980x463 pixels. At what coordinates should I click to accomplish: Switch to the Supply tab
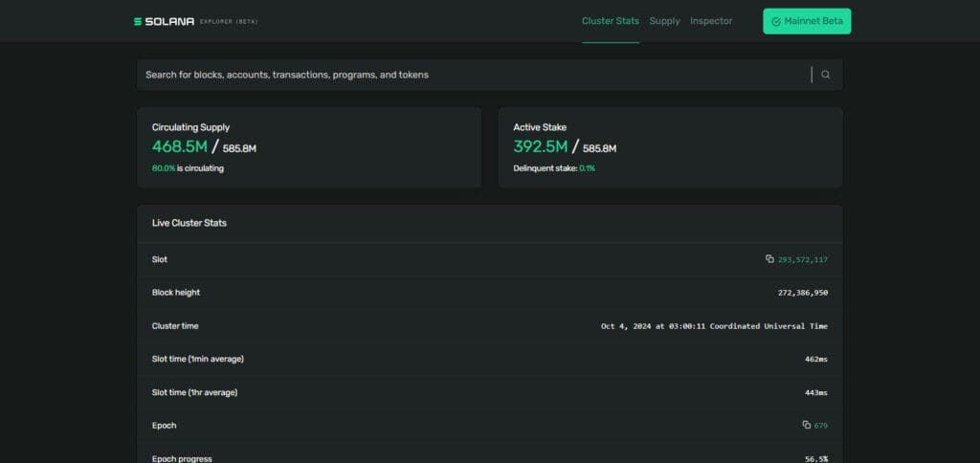click(664, 21)
